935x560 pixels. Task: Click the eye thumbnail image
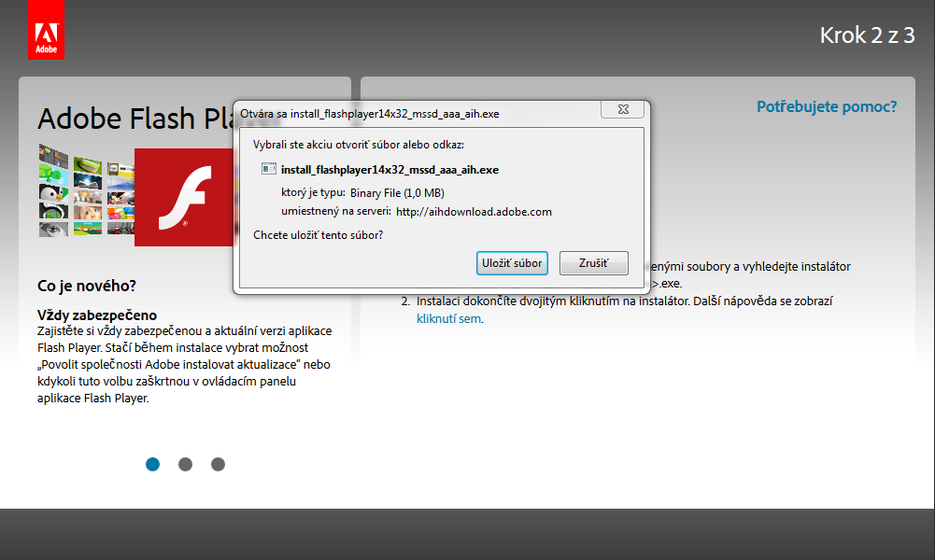[53, 229]
